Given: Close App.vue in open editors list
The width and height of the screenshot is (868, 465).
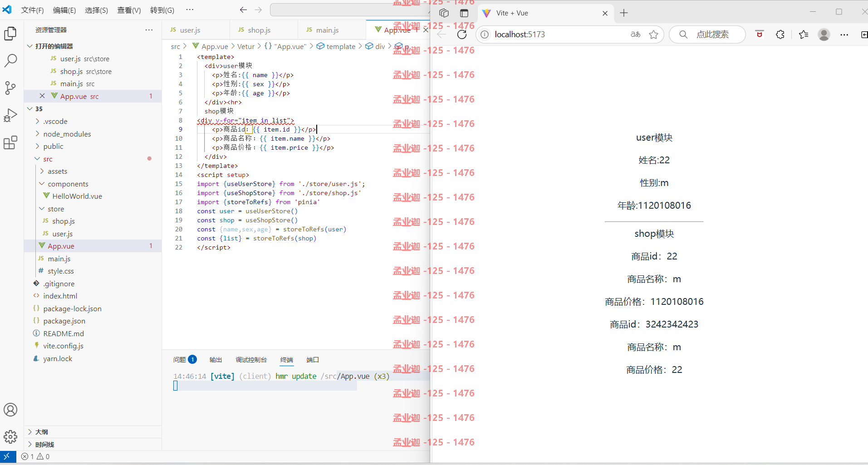Looking at the screenshot, I should coord(42,96).
